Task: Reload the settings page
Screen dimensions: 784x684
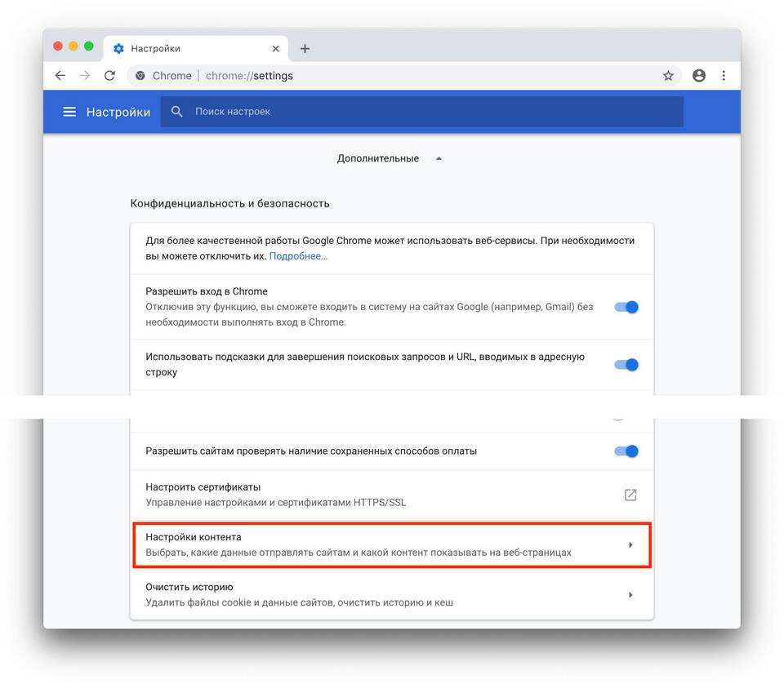Action: [109, 75]
